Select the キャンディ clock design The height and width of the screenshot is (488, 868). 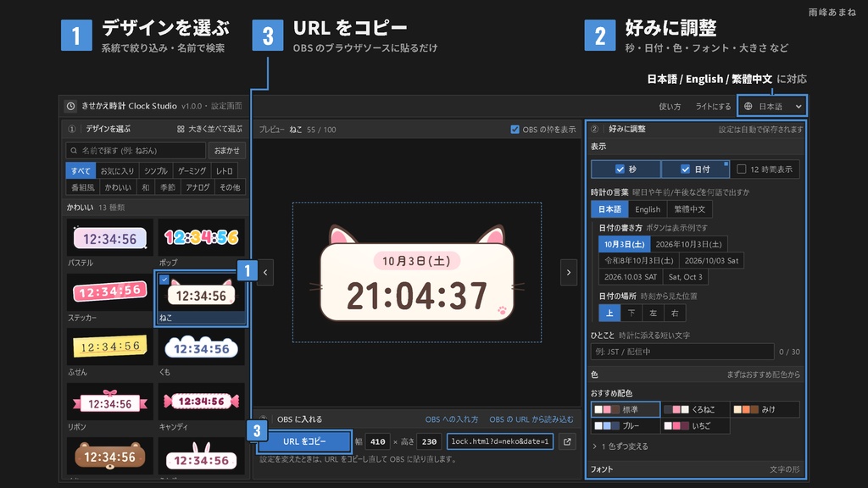(x=201, y=408)
